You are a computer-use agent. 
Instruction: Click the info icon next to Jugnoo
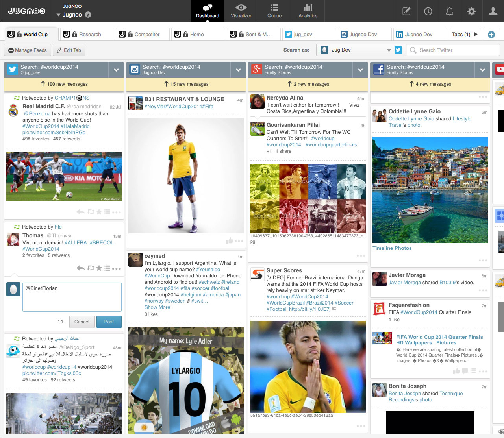88,15
